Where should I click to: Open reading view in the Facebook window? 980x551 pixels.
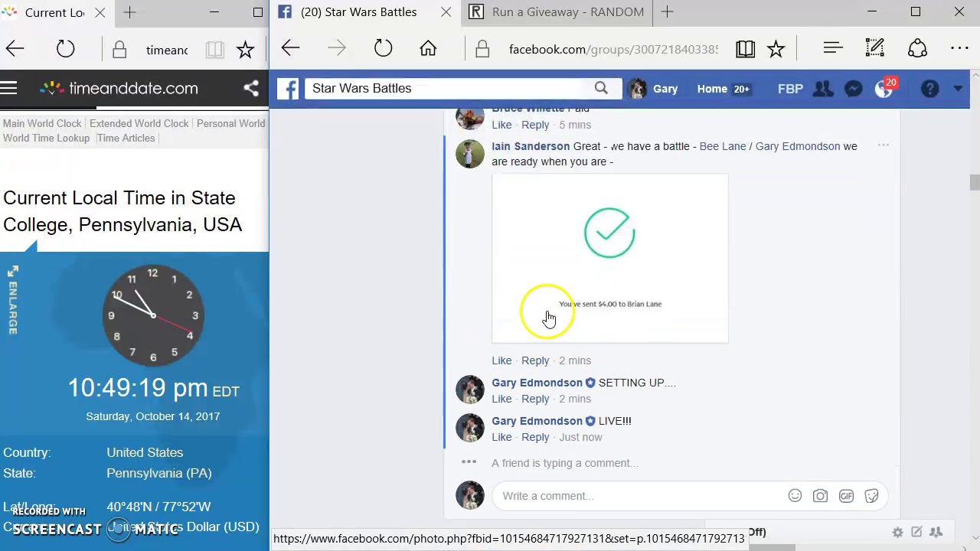click(745, 49)
